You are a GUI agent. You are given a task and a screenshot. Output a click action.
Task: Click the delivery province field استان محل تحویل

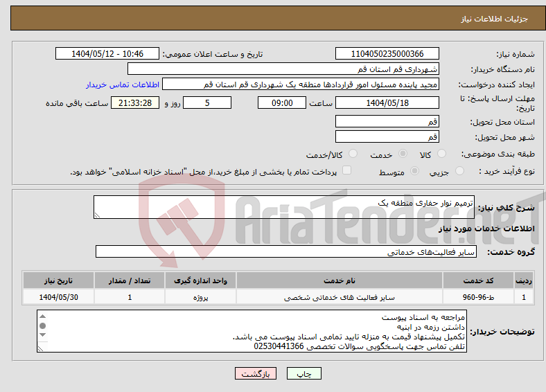[x=387, y=121]
